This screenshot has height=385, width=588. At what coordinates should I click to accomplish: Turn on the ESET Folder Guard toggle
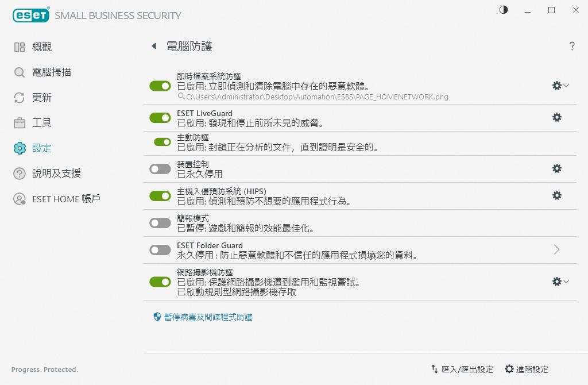[x=160, y=250]
